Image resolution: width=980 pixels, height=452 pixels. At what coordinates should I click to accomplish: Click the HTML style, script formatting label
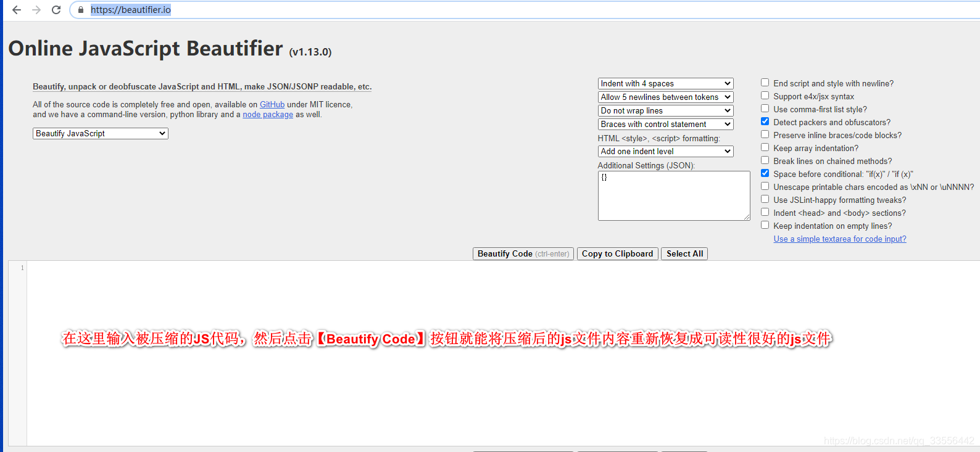659,138
